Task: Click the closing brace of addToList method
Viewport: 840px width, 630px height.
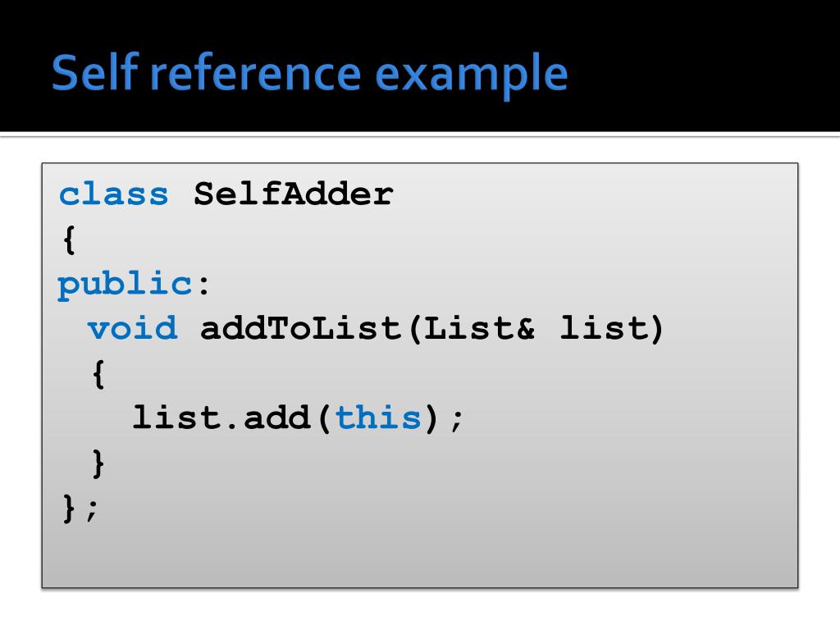Action: (98, 463)
